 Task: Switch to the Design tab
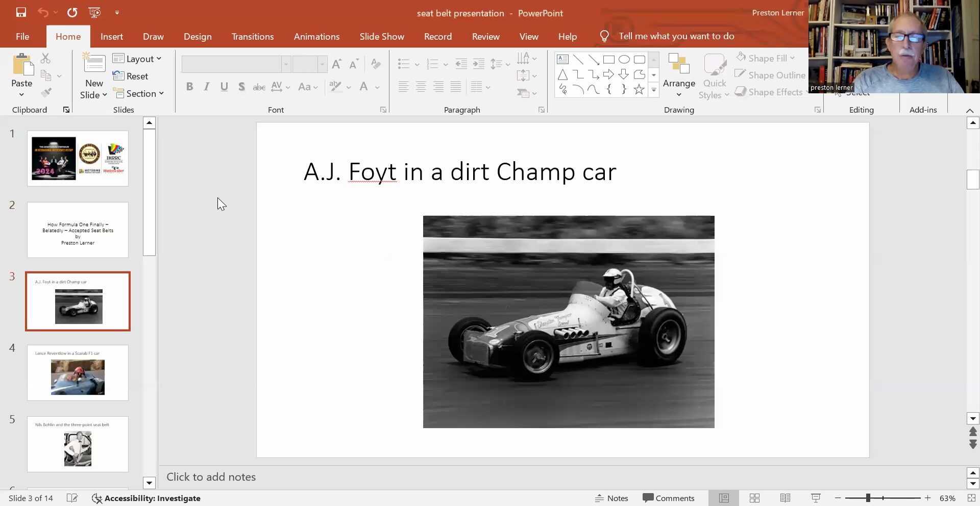[198, 36]
